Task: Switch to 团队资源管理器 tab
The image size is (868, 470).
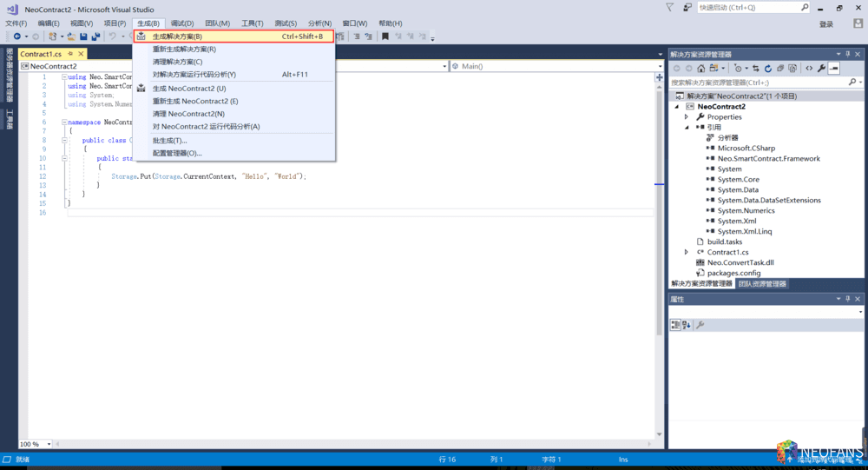Action: tap(762, 284)
